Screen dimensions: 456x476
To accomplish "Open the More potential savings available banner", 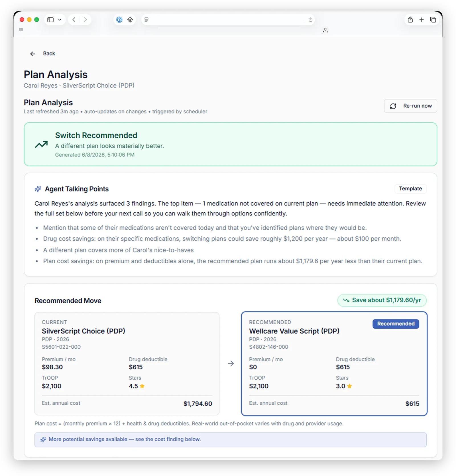I will (231, 440).
